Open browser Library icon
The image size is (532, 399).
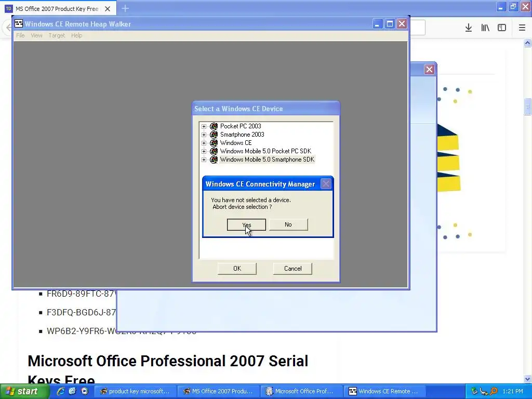click(x=485, y=28)
